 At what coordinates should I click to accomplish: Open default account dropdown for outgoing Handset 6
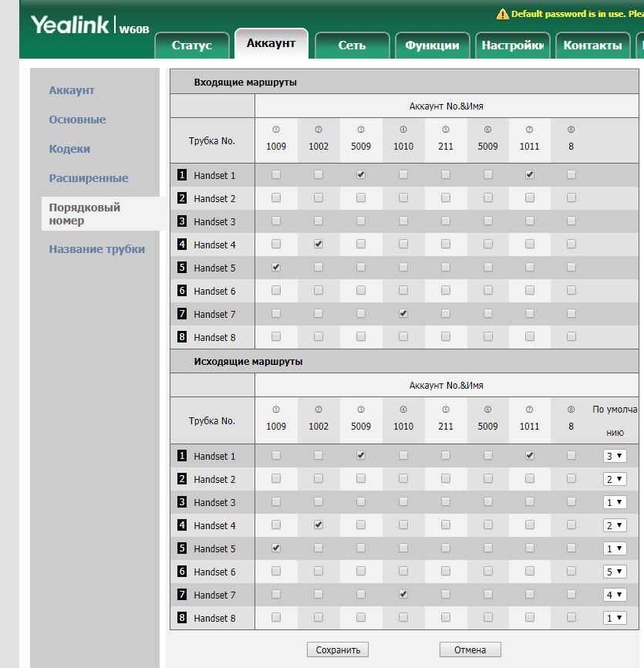coord(614,572)
